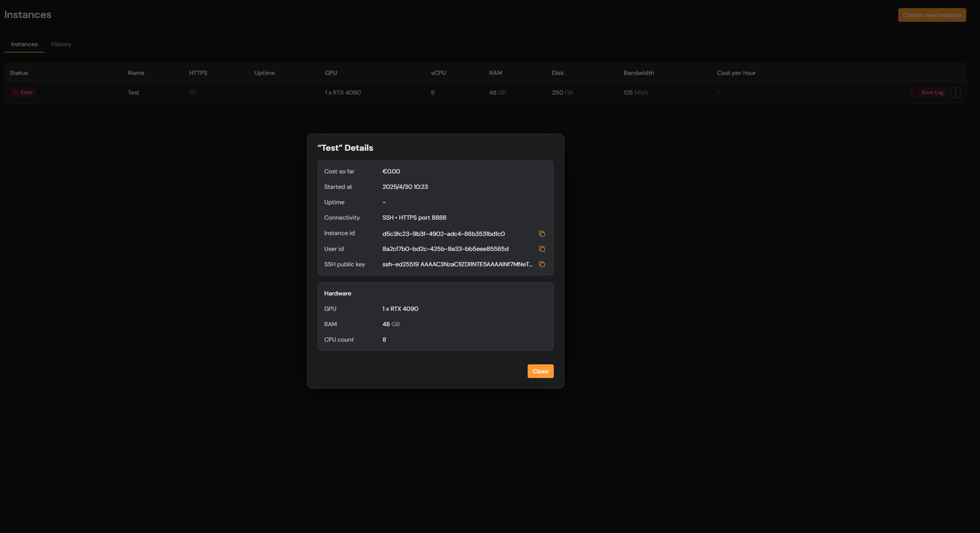Open the three-dot row actions menu
Image resolution: width=980 pixels, height=533 pixels.
tap(956, 92)
